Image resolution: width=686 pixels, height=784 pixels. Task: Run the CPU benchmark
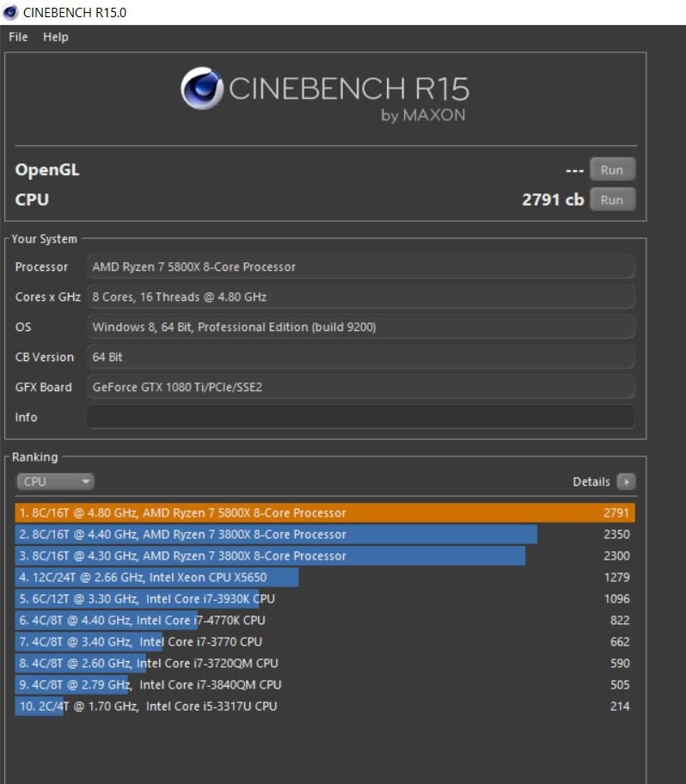(x=612, y=199)
